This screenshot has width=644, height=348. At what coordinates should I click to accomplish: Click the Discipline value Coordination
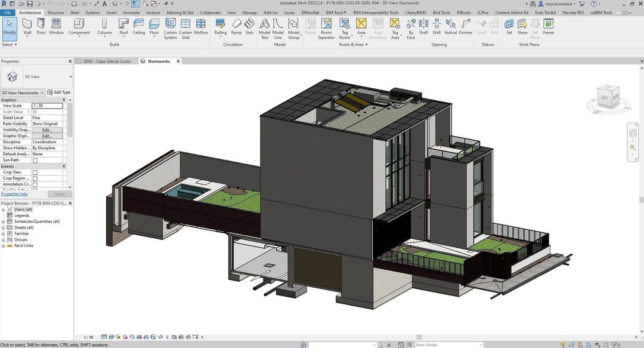pos(47,142)
